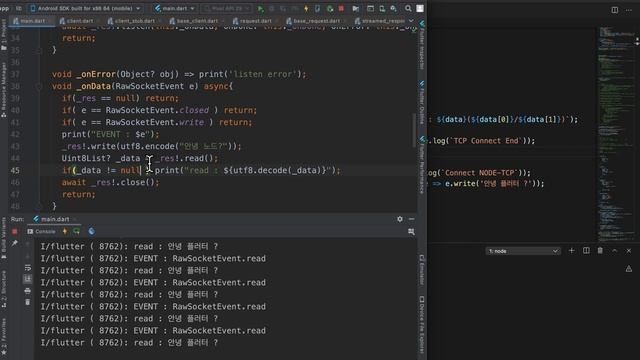
Task: Switch to the base_client.dart editor tab
Action: click(197, 21)
